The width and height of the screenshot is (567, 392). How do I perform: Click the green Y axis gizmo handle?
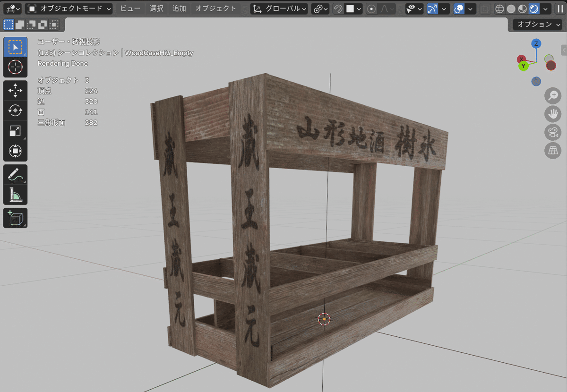tap(524, 66)
